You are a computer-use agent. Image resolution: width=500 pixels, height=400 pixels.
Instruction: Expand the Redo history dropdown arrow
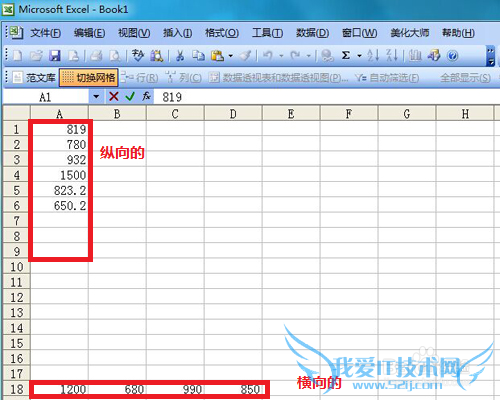click(x=308, y=56)
